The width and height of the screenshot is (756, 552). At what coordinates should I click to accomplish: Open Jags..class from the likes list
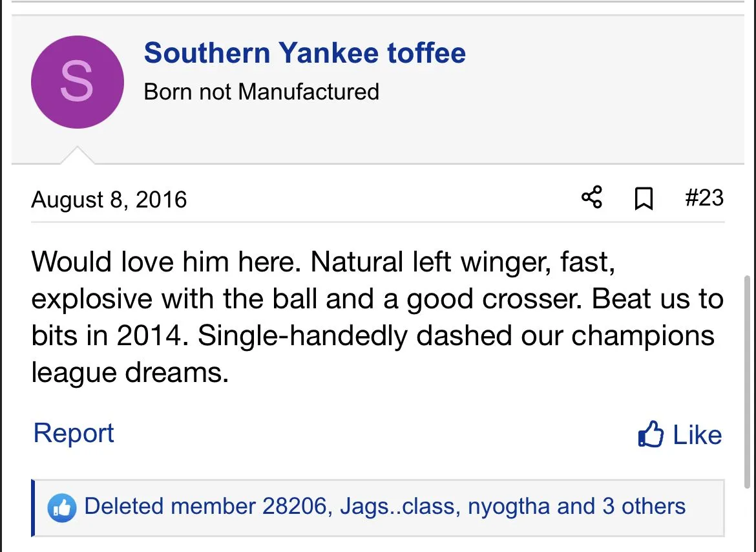pyautogui.click(x=396, y=506)
